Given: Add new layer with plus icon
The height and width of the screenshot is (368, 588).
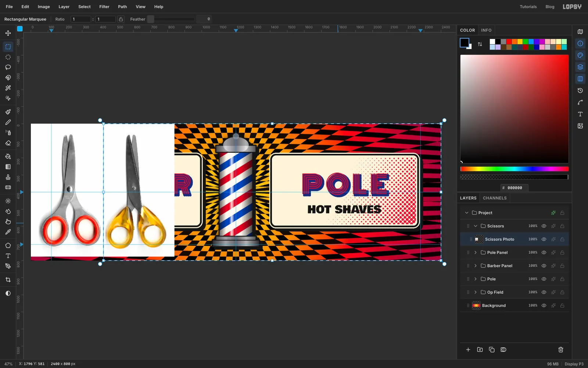Looking at the screenshot, I should pyautogui.click(x=468, y=350).
